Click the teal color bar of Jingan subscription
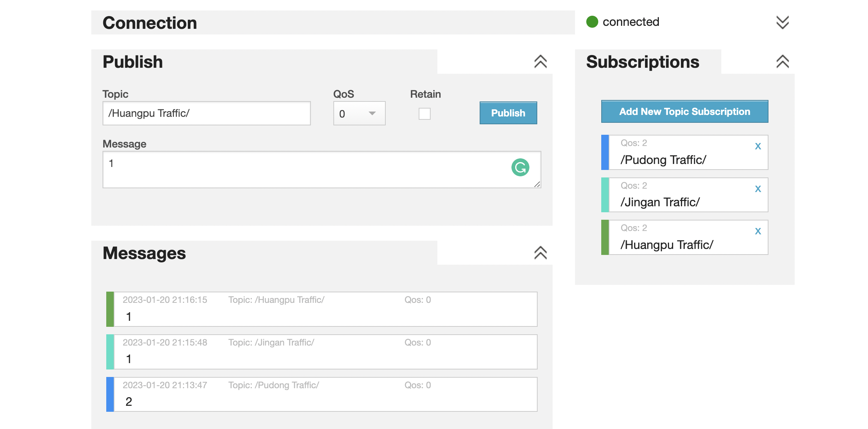Viewport: 868px width, 429px height. 605,195
